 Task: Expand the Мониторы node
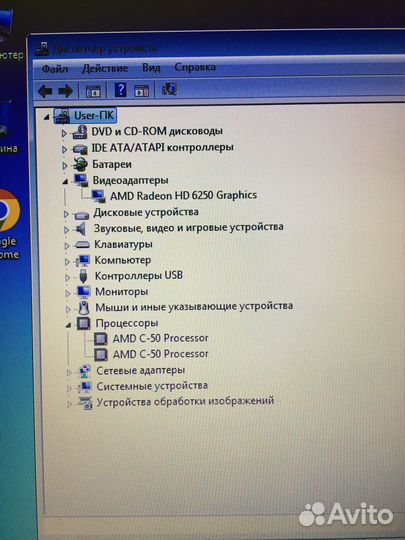[x=68, y=293]
